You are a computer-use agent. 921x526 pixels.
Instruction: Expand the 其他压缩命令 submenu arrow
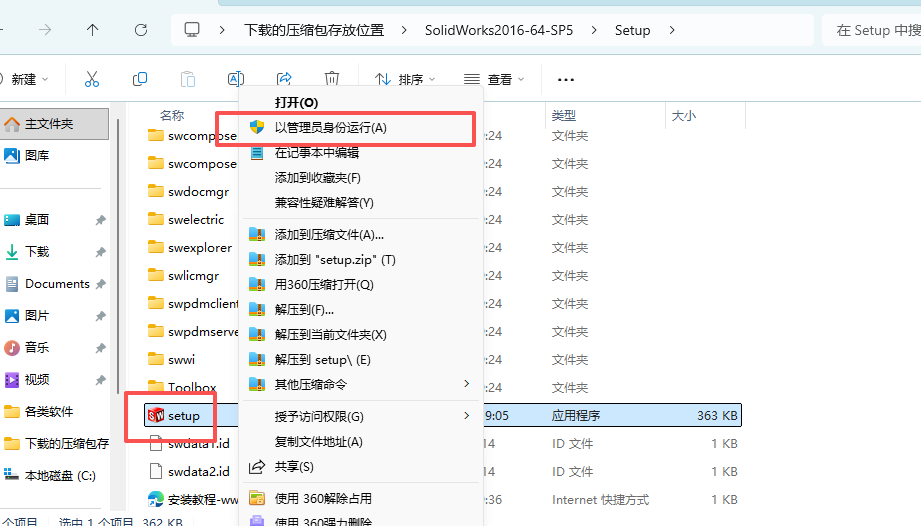pyautogui.click(x=466, y=384)
